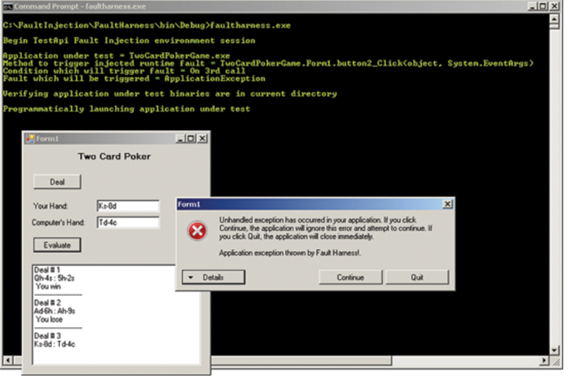Viewport: 568px width, 377px height.
Task: Click 'Application exception thrown by Fault Harness!' message
Action: click(290, 253)
